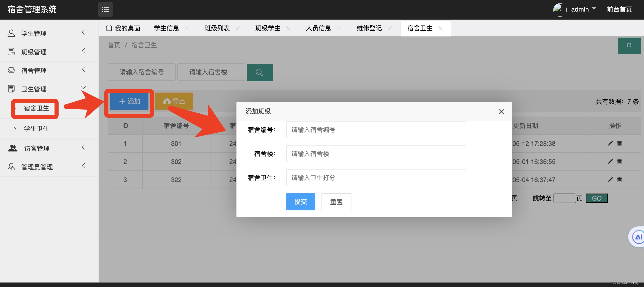Focus the 请输入宿舍编号 search field
The width and height of the screenshot is (644, 287).
[x=141, y=72]
